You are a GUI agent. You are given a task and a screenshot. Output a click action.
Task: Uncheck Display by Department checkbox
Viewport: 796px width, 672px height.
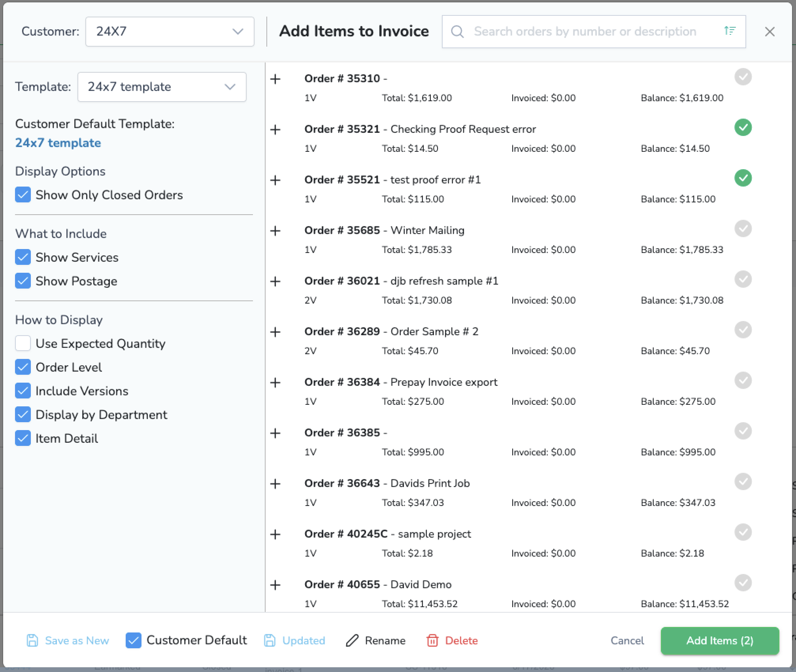pos(23,415)
